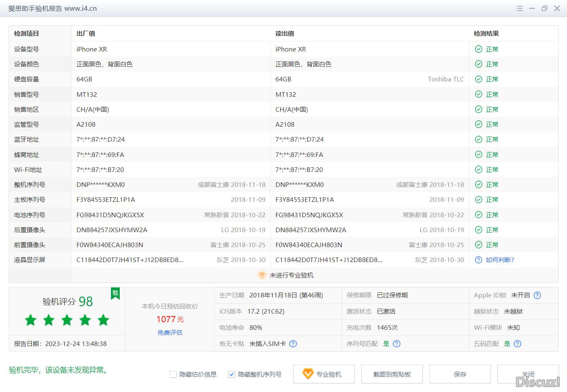This screenshot has width=567, height=392.
Task: Open 专业验机 professional inspection
Action: point(324,374)
